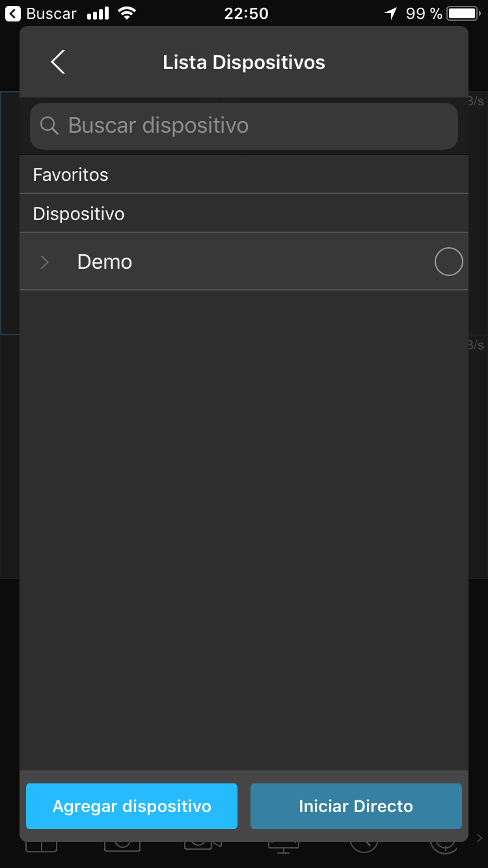The height and width of the screenshot is (868, 488).
Task: Tap the monitor display icon at the bottom
Action: coord(284,847)
